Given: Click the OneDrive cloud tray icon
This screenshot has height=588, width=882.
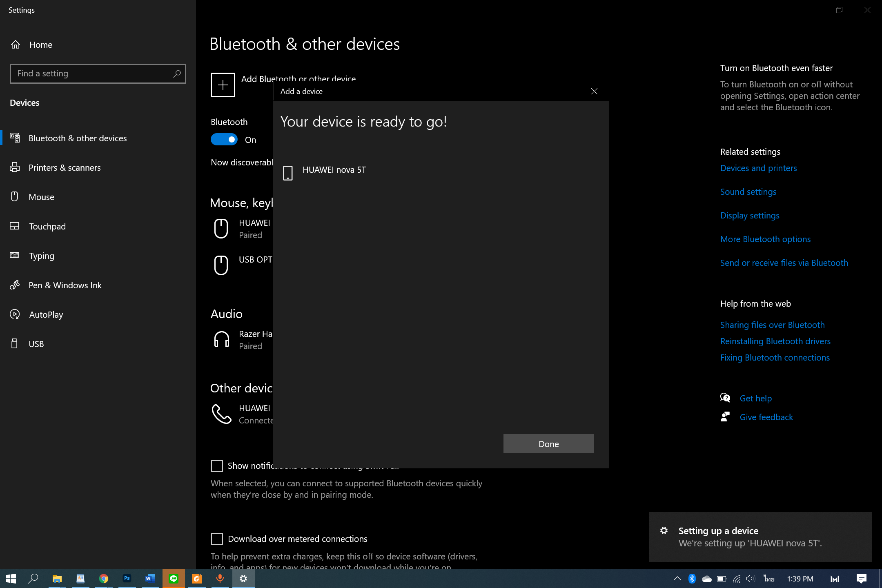Looking at the screenshot, I should pyautogui.click(x=706, y=579).
